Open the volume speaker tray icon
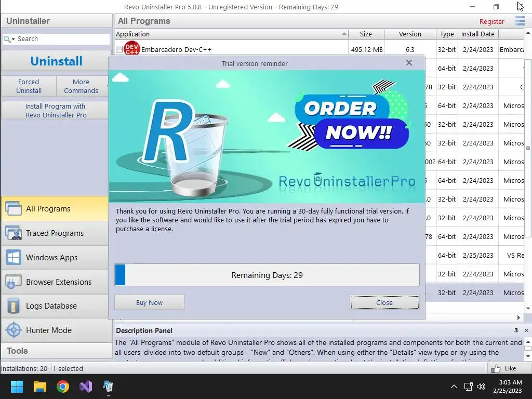Image resolution: width=532 pixels, height=399 pixels. coord(481,387)
